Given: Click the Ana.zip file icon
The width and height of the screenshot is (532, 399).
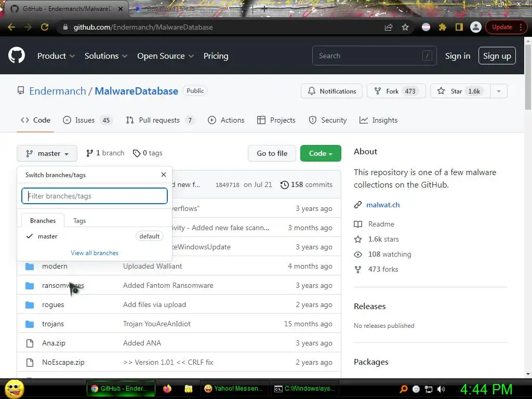Looking at the screenshot, I should (30, 343).
